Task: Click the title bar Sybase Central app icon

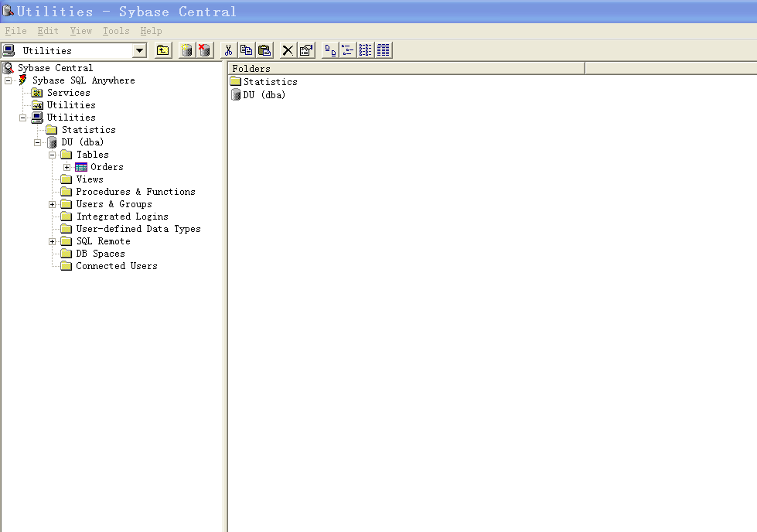Action: coord(8,11)
